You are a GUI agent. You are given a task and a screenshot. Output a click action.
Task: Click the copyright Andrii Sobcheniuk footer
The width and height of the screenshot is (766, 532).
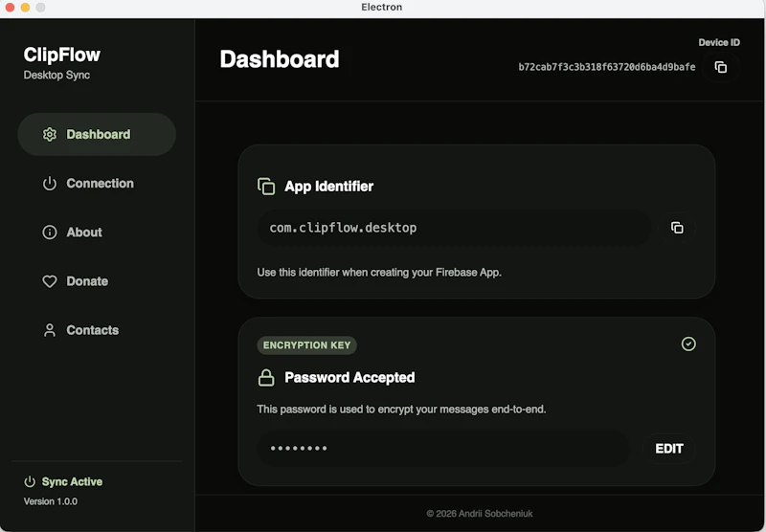(x=480, y=514)
